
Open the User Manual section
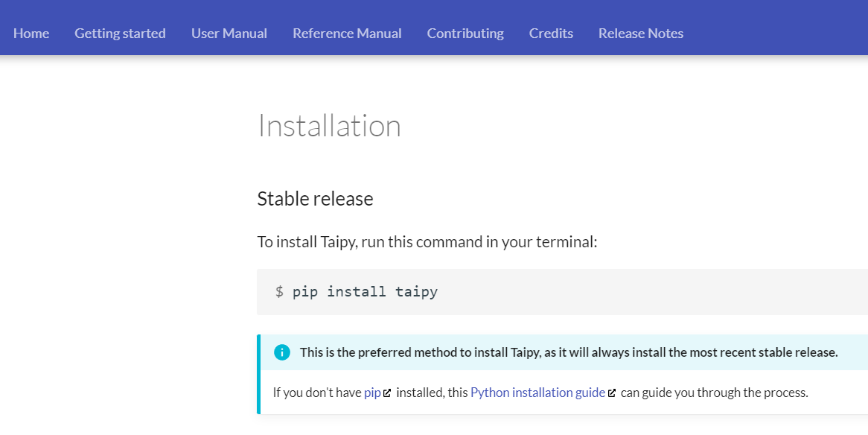229,33
